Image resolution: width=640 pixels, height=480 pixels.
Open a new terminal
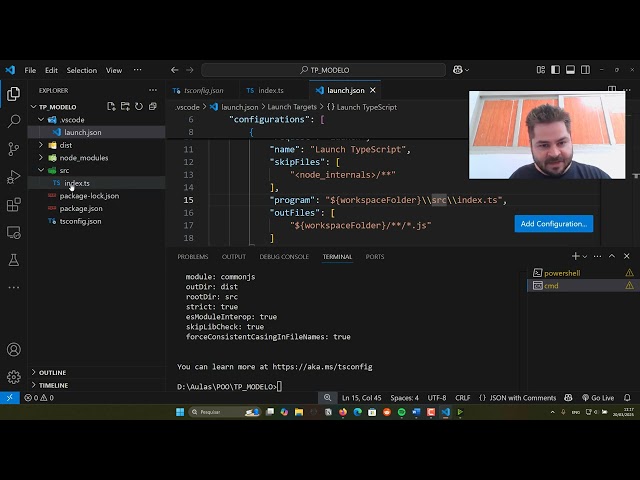coord(575,256)
